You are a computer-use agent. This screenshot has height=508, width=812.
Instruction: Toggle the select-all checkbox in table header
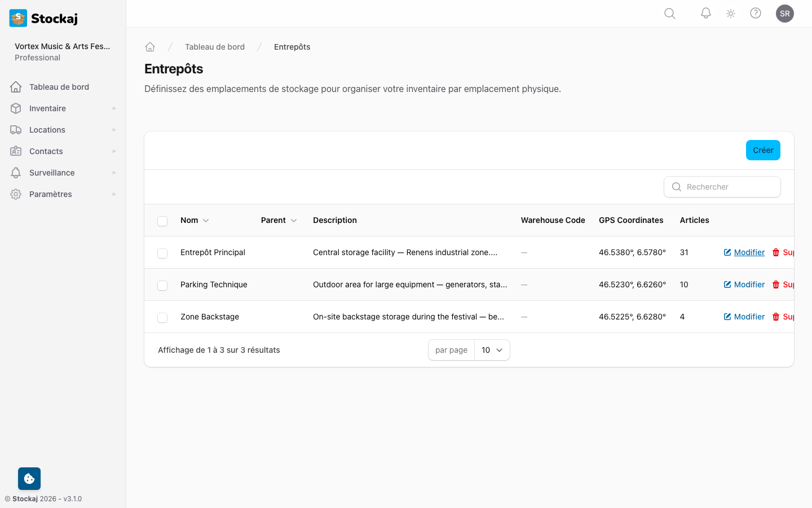pos(162,221)
